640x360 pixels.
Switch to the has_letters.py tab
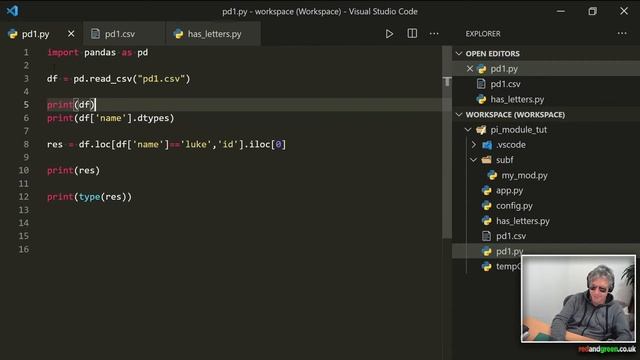(213, 33)
